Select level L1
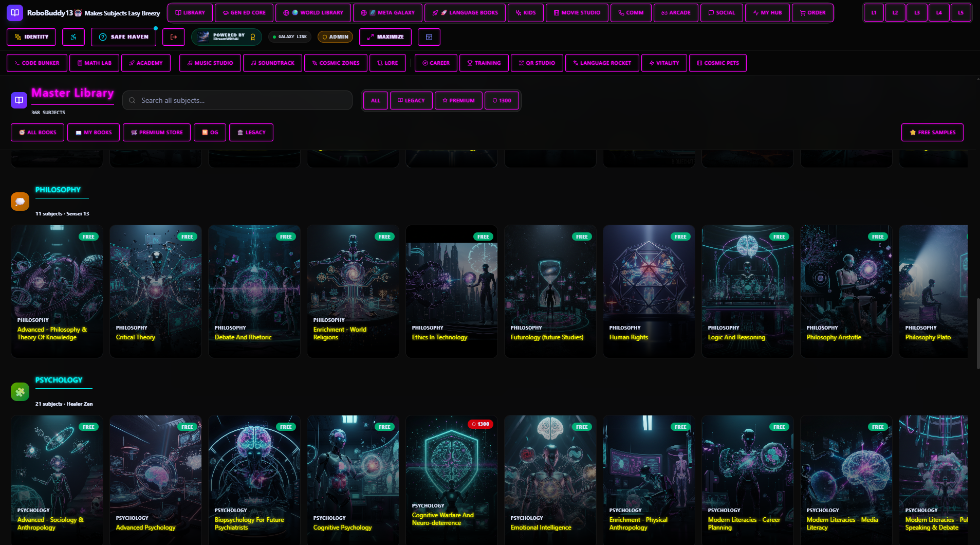 pos(874,13)
